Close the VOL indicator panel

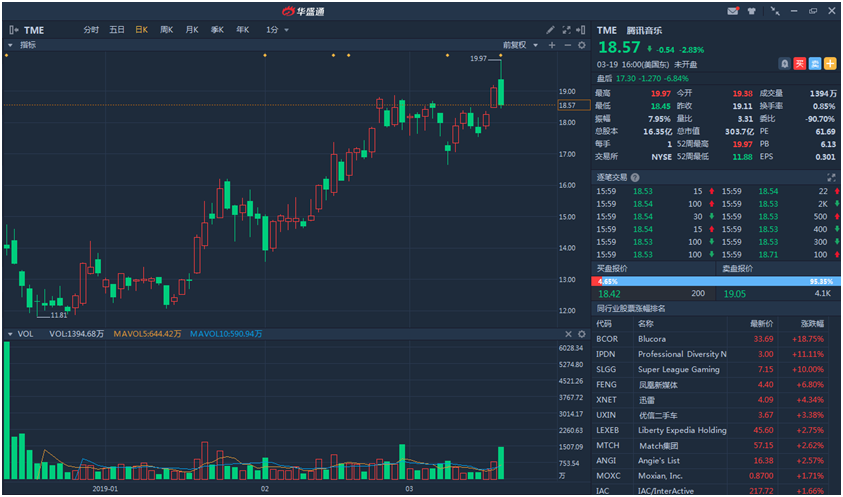point(568,334)
